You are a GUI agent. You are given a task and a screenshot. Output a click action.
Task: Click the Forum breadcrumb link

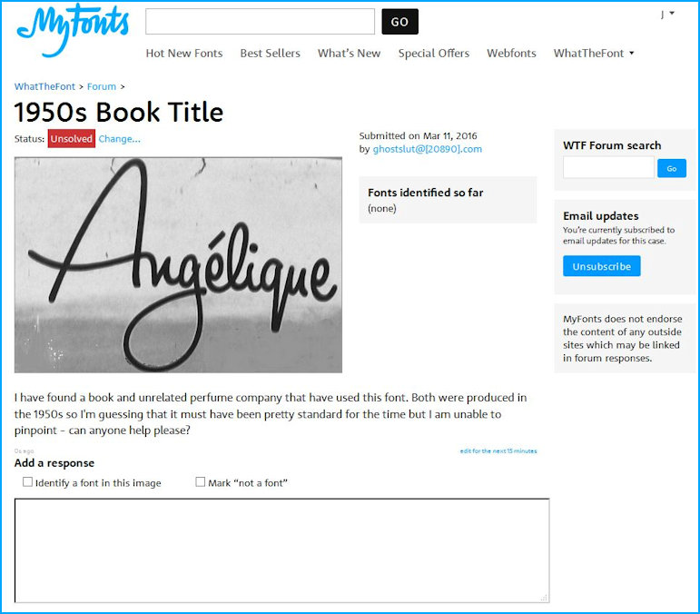click(x=102, y=86)
